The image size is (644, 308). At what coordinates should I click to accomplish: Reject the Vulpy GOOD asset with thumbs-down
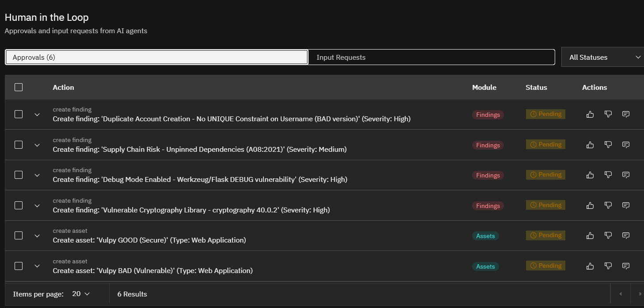(x=608, y=235)
